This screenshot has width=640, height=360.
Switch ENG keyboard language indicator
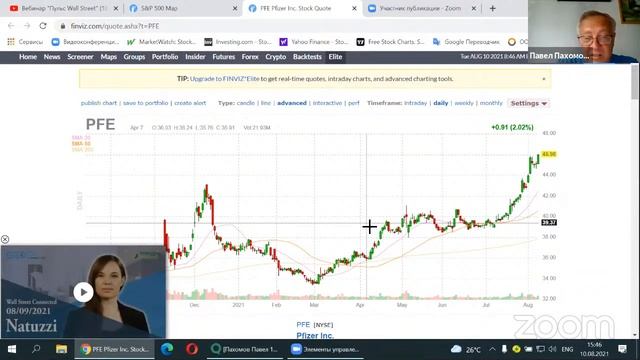point(567,349)
